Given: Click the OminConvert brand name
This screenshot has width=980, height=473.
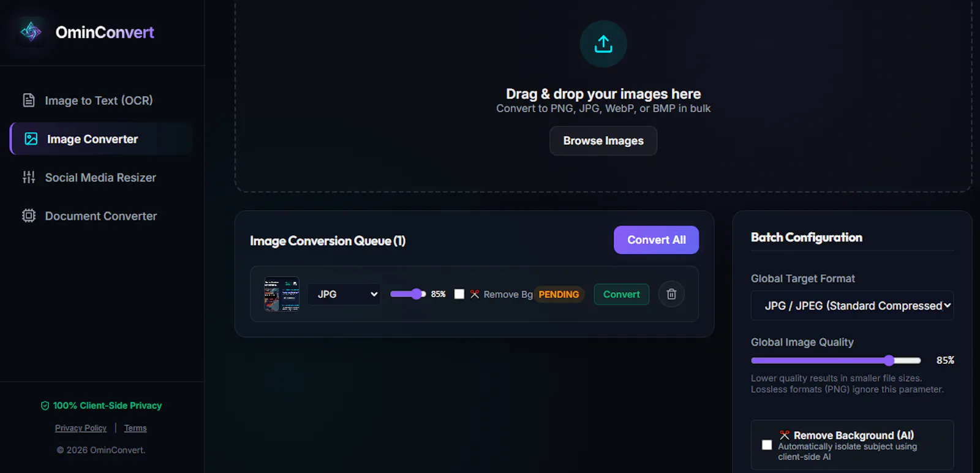Looking at the screenshot, I should [105, 32].
